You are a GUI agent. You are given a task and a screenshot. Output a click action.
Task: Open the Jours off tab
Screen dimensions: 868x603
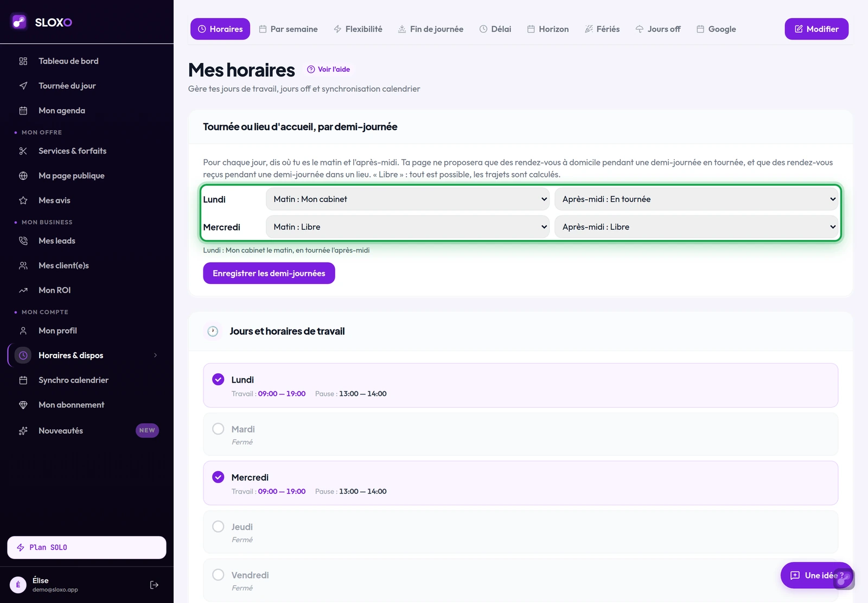658,29
